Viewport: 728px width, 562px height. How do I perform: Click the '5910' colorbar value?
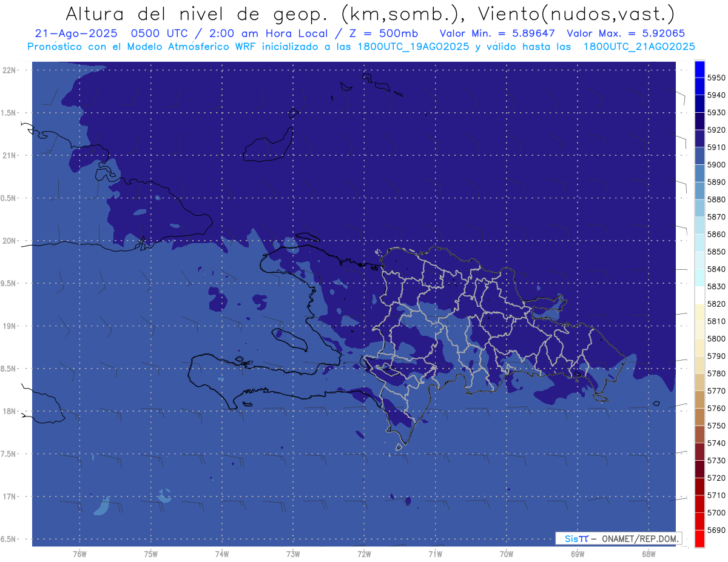pyautogui.click(x=716, y=147)
